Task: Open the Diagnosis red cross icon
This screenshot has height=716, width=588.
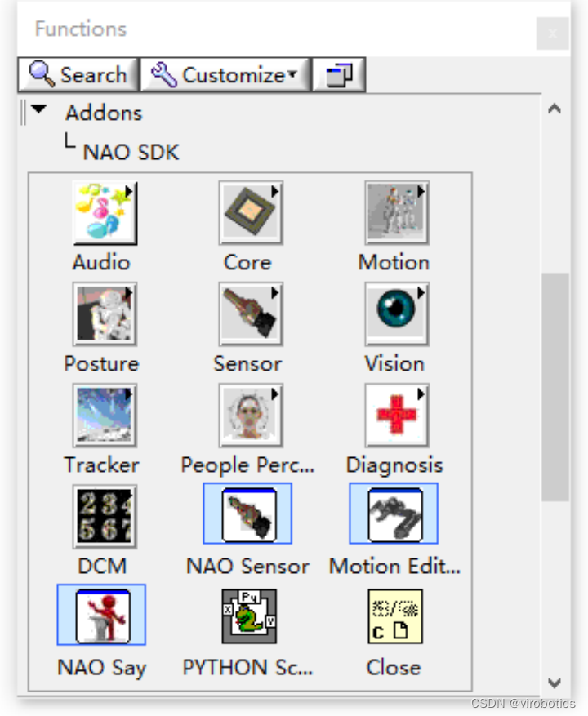Action: (397, 416)
